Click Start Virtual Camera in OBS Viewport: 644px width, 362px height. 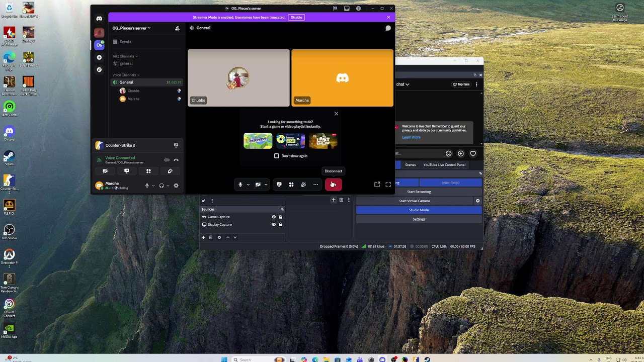(x=414, y=201)
